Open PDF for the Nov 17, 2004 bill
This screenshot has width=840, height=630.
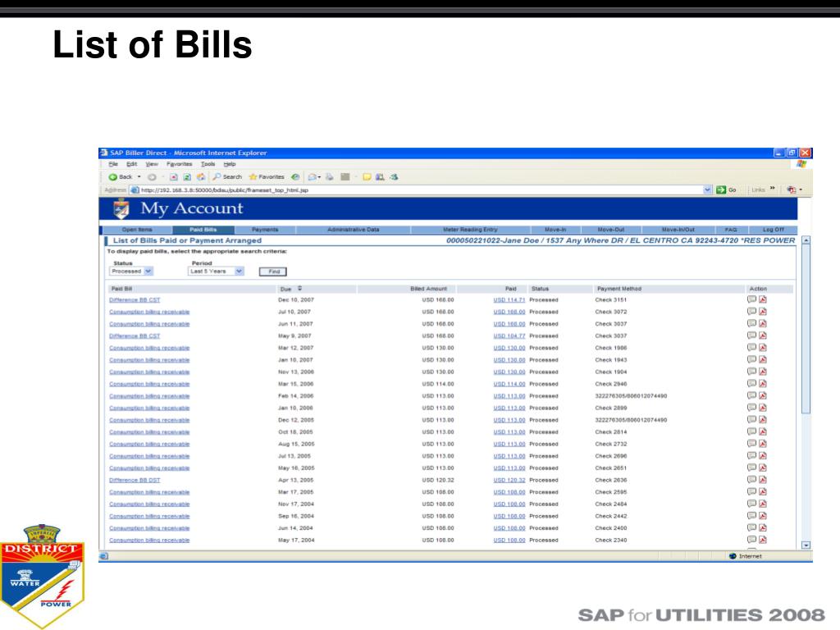tap(763, 504)
